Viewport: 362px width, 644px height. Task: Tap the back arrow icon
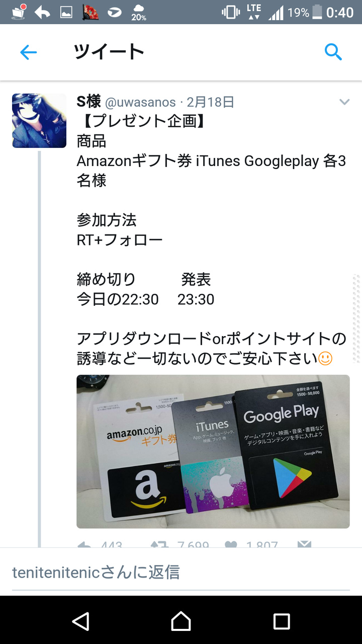29,52
